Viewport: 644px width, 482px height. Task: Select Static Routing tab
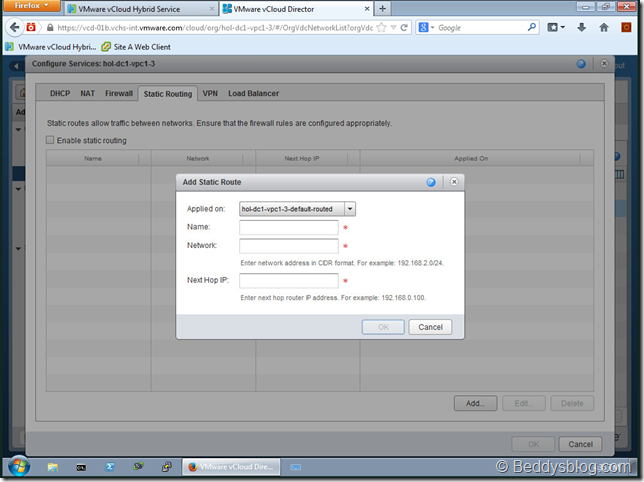[x=168, y=94]
